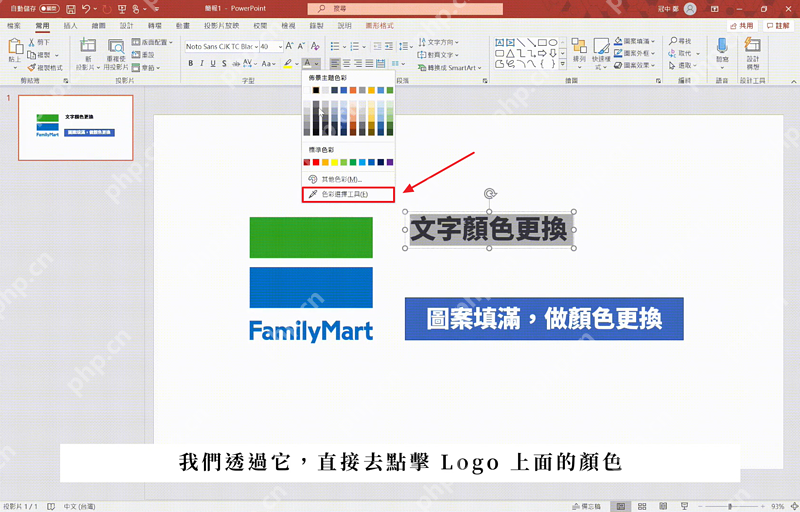Viewport: 800px width, 512px height.
Task: Open the Shape Outline (圖案外框) dropdown
Action: coord(634,53)
